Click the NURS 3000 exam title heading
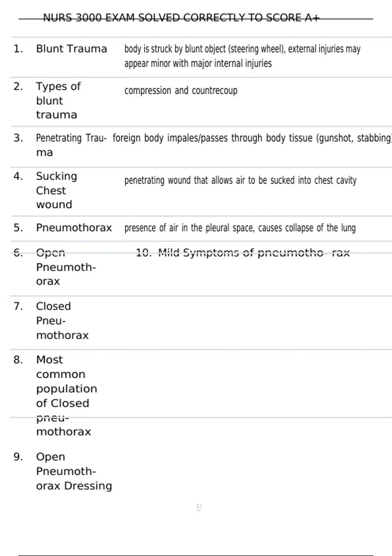392x556 pixels. tap(181, 17)
